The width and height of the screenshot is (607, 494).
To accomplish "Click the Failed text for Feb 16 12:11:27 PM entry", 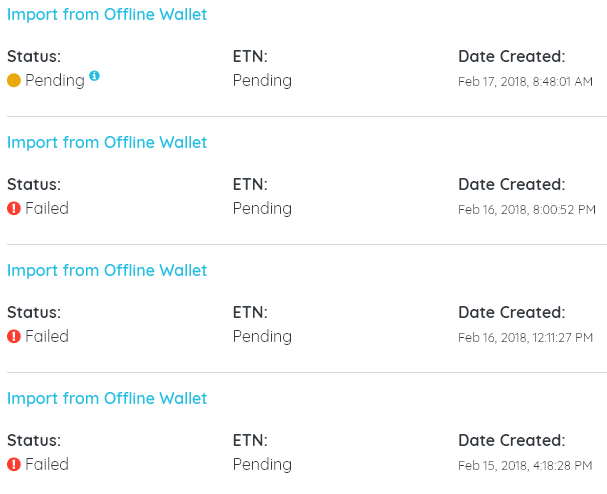I will pos(47,336).
